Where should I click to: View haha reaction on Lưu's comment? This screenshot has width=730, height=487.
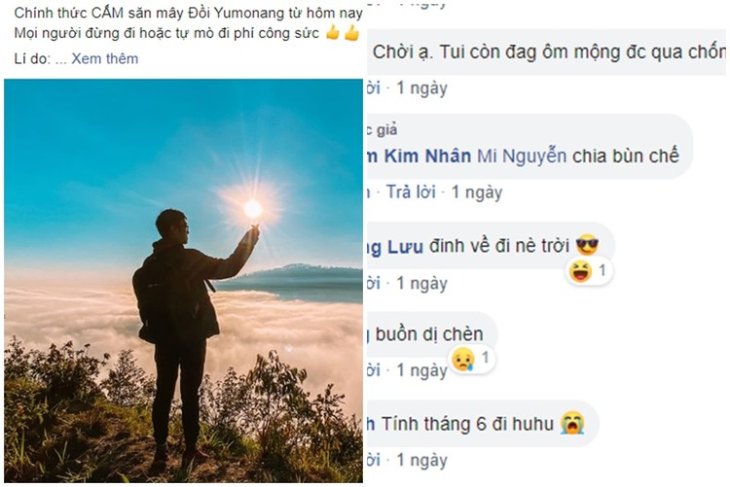point(589,271)
